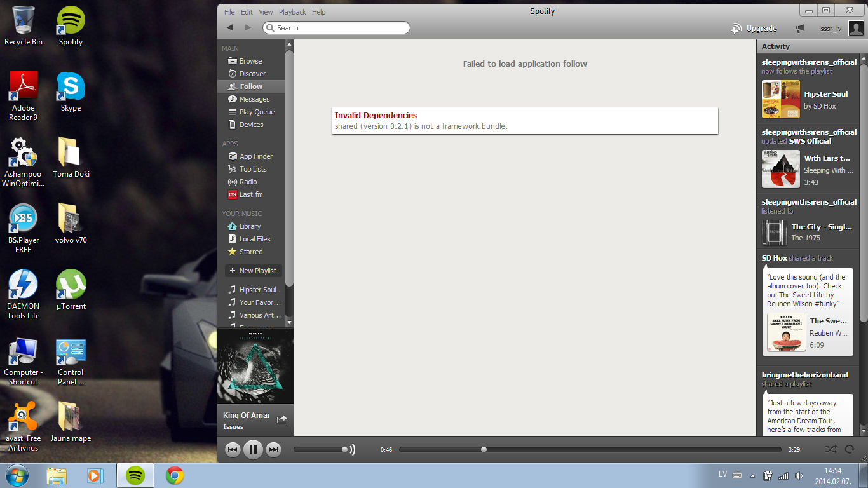868x488 pixels.
Task: Open the Last.fm app
Action: (x=251, y=194)
